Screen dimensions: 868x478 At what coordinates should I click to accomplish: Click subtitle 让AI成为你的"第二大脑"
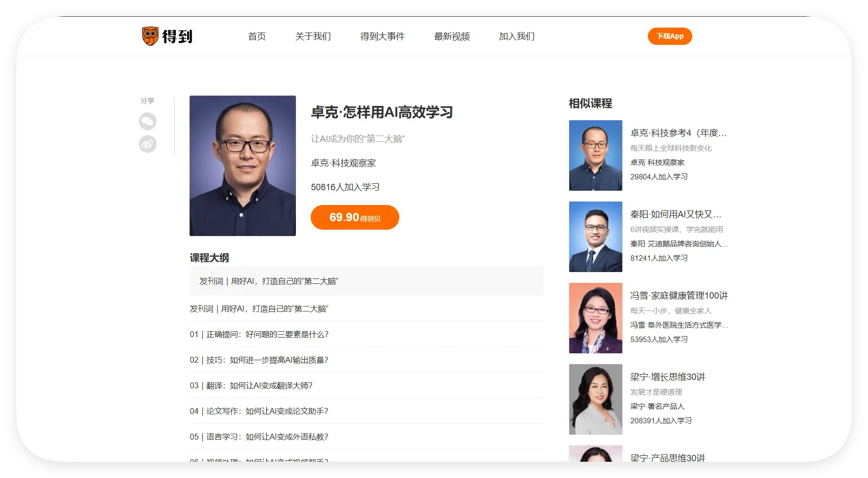click(x=358, y=139)
